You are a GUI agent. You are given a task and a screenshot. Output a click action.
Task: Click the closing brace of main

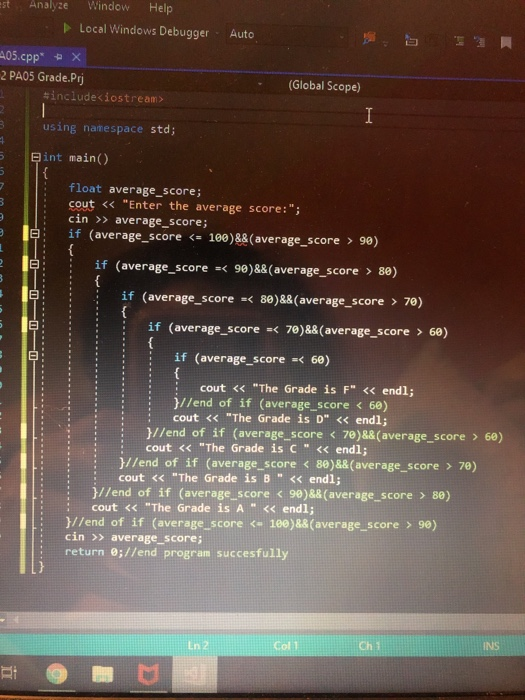coord(41,567)
